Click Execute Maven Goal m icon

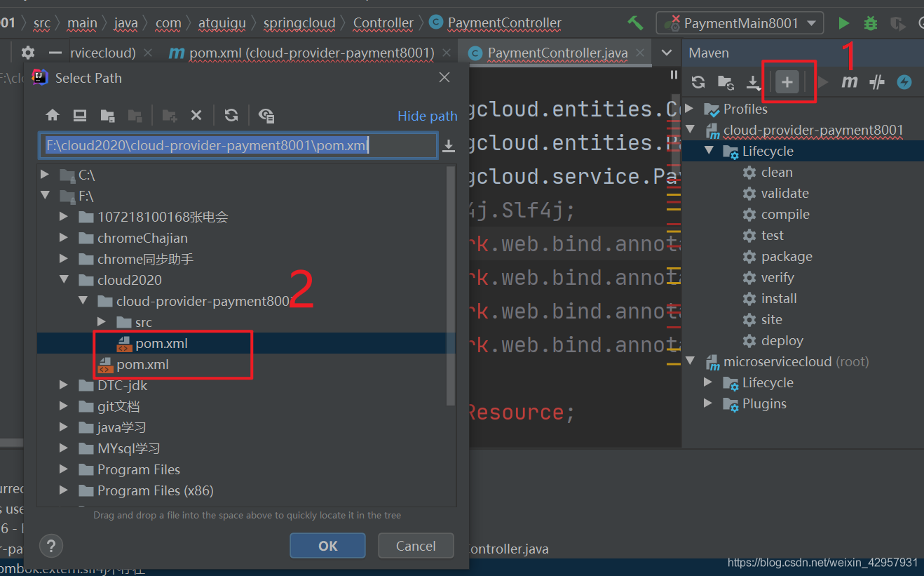coord(850,83)
